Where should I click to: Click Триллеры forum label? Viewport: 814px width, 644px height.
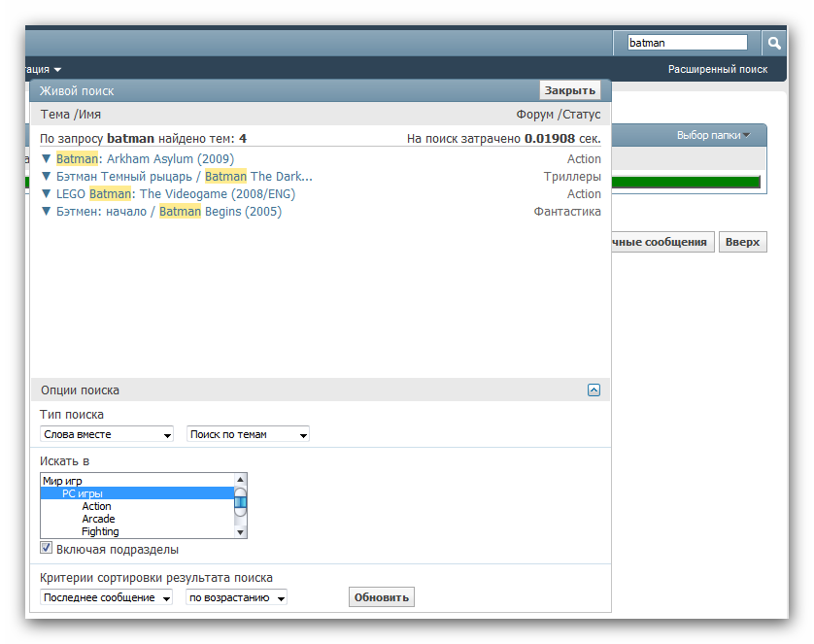click(572, 177)
